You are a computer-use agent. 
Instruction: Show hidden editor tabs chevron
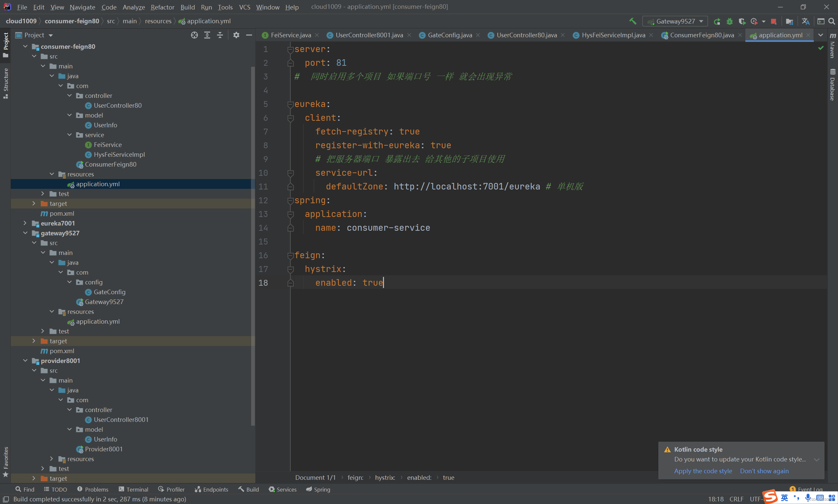tap(821, 35)
